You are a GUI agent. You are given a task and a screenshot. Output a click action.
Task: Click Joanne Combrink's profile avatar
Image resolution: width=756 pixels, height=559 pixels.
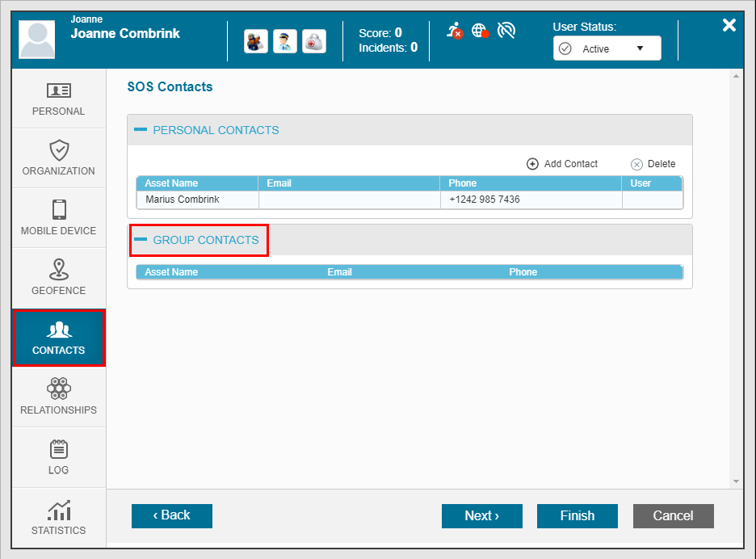[x=36, y=40]
